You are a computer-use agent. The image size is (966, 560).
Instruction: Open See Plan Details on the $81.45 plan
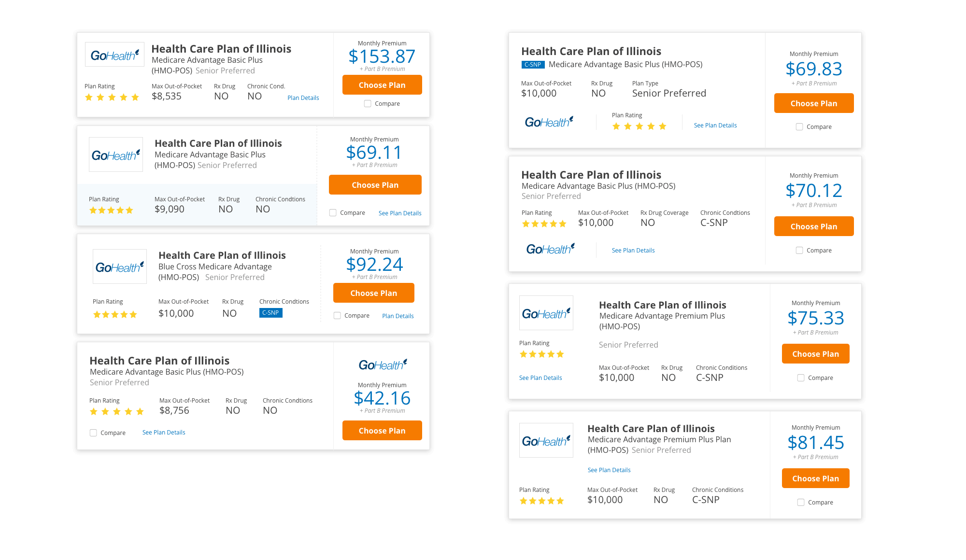609,470
